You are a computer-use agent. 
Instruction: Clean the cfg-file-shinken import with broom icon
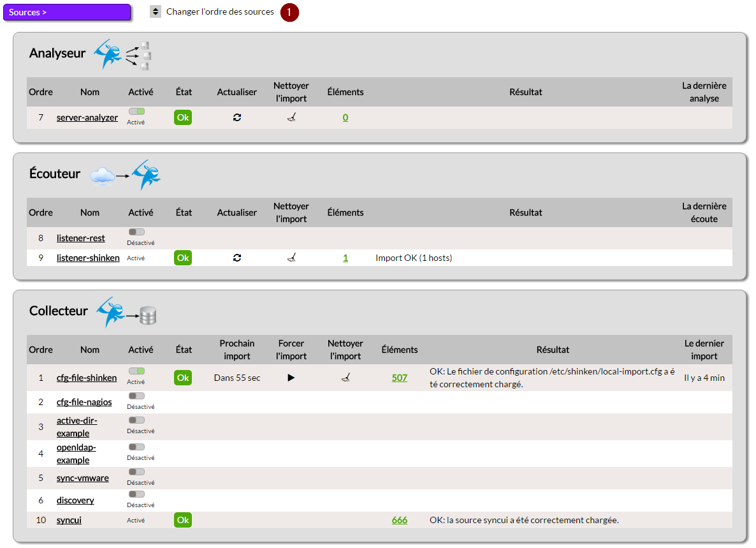[x=345, y=378]
